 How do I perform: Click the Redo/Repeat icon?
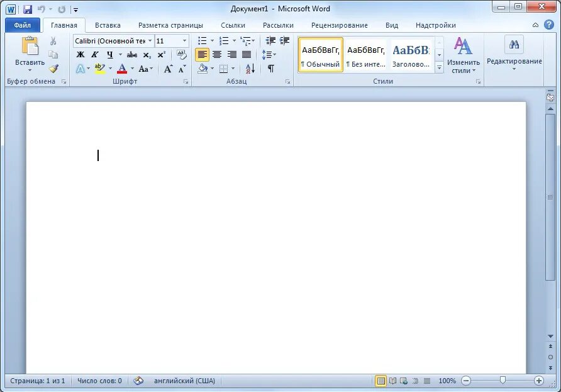[x=62, y=9]
